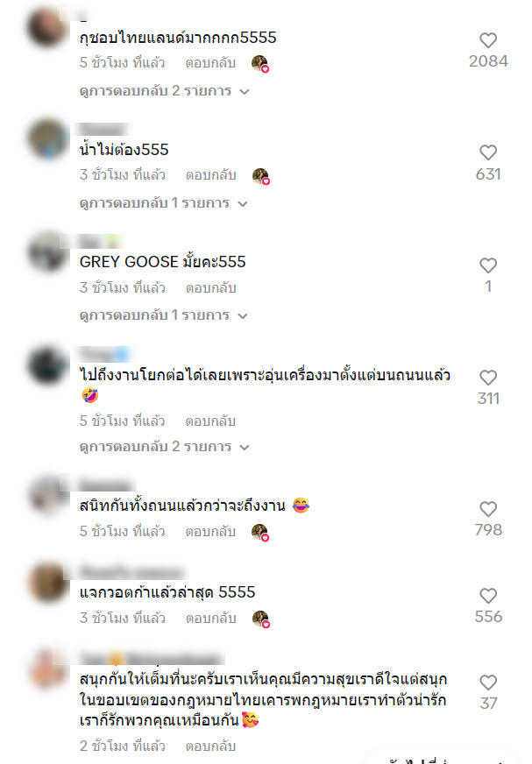This screenshot has width=532, height=764.
Task: Reply to the GREY GOOSE comment
Action: tap(210, 288)
